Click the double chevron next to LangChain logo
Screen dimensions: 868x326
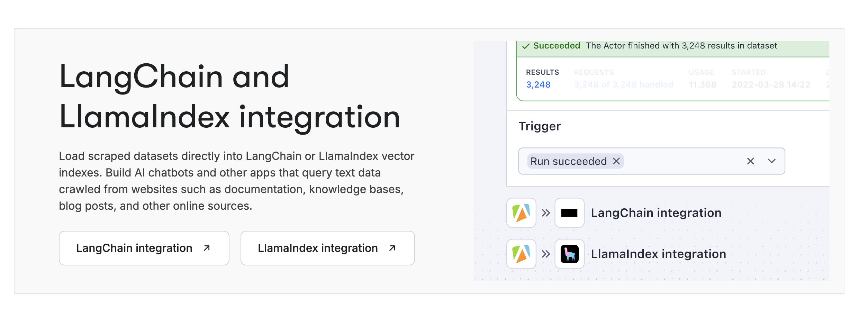546,213
